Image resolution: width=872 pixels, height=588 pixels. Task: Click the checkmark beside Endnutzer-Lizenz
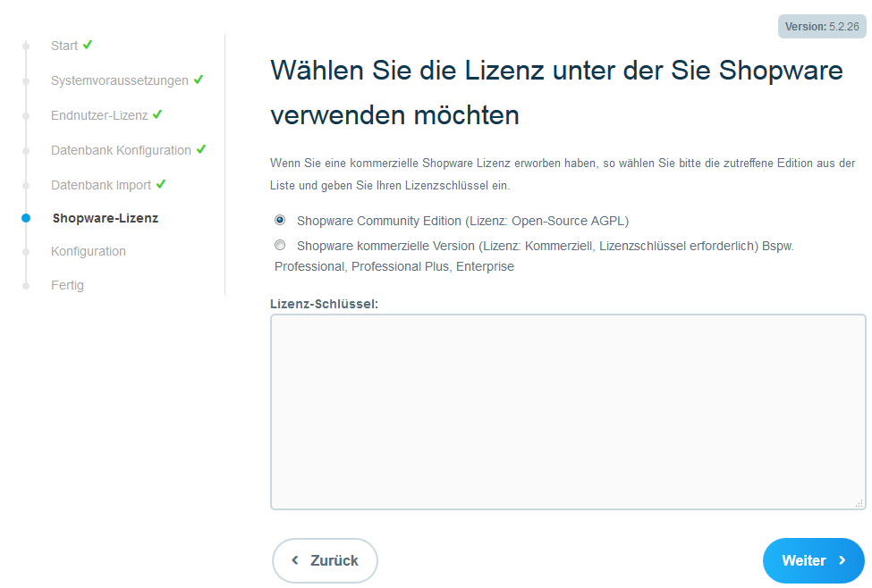(x=157, y=113)
